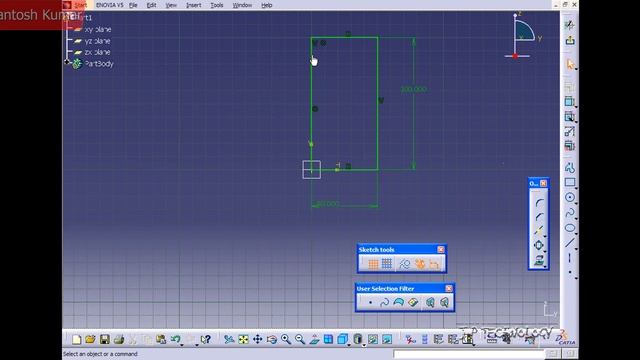
Task: Click Exit Workbench icon in right toolbar
Action: tap(570, 40)
